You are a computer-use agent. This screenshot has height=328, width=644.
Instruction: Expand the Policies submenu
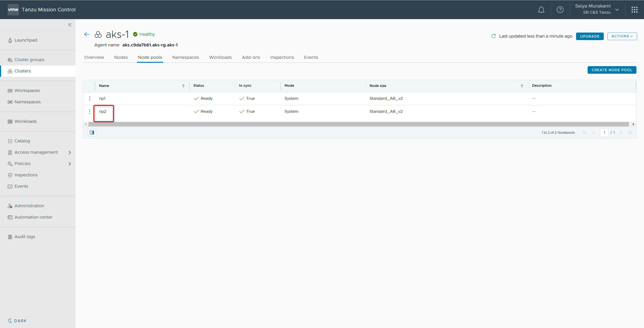pyautogui.click(x=70, y=164)
